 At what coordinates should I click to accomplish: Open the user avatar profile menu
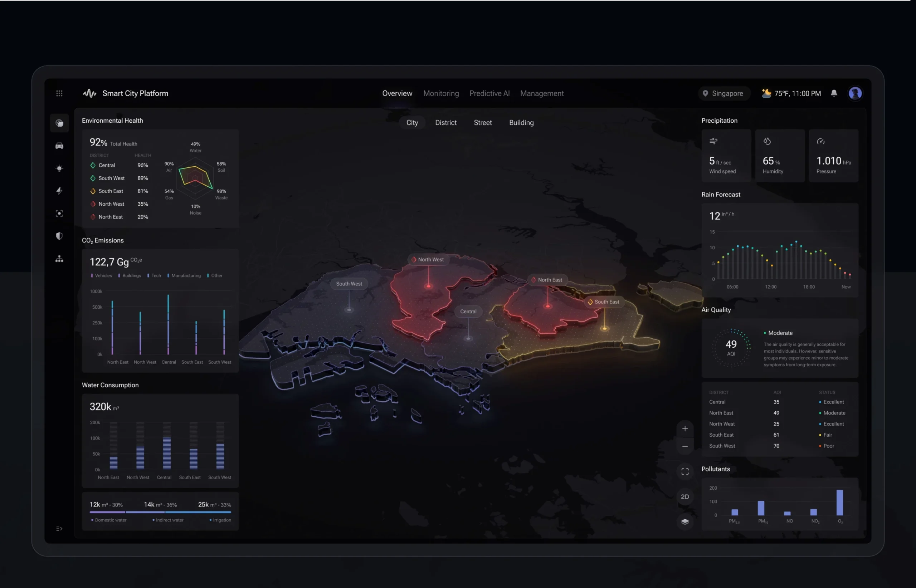pyautogui.click(x=854, y=93)
